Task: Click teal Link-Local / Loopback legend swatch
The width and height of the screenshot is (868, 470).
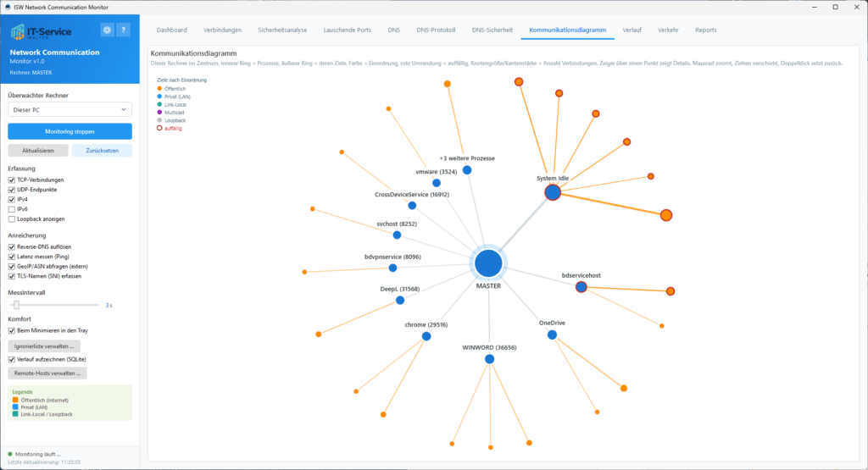Action: (15, 413)
